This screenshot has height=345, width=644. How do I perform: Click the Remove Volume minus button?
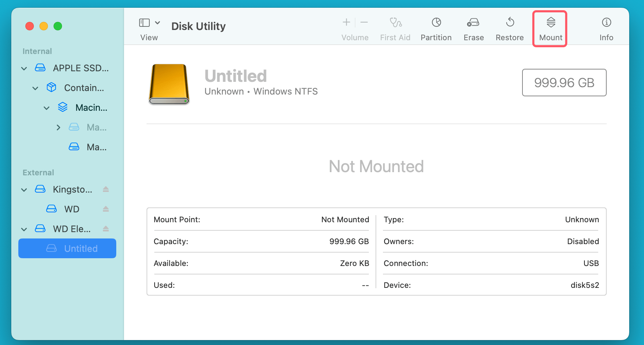coord(364,22)
